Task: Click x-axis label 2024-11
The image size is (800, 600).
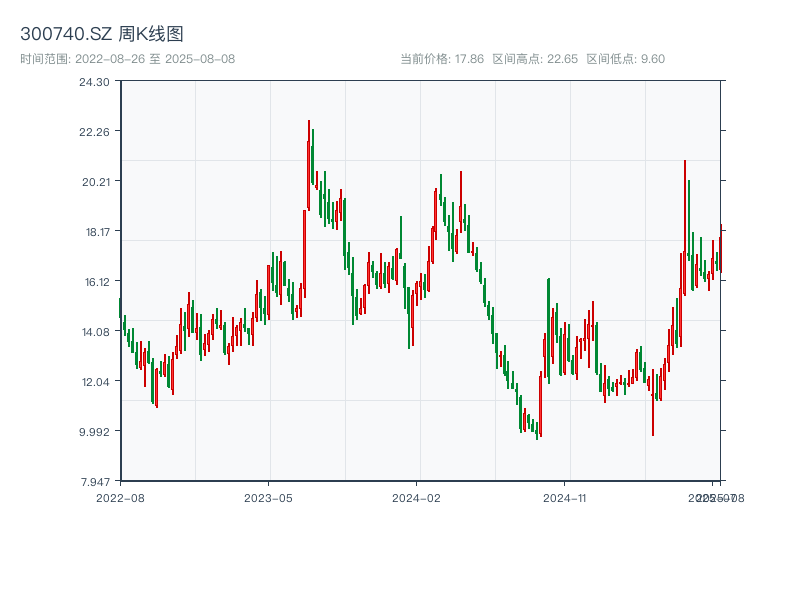Action: point(564,498)
